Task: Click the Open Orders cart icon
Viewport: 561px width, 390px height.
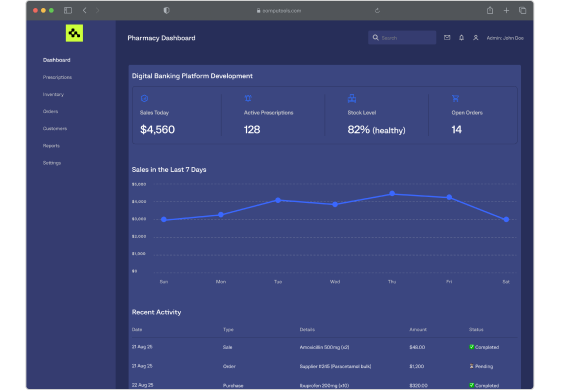Action: 455,98
